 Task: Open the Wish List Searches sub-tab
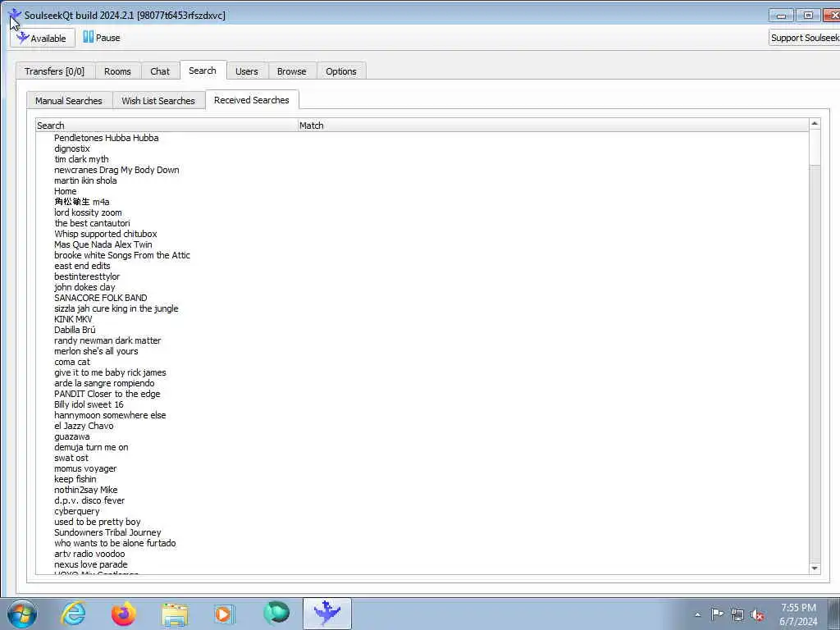coord(158,101)
